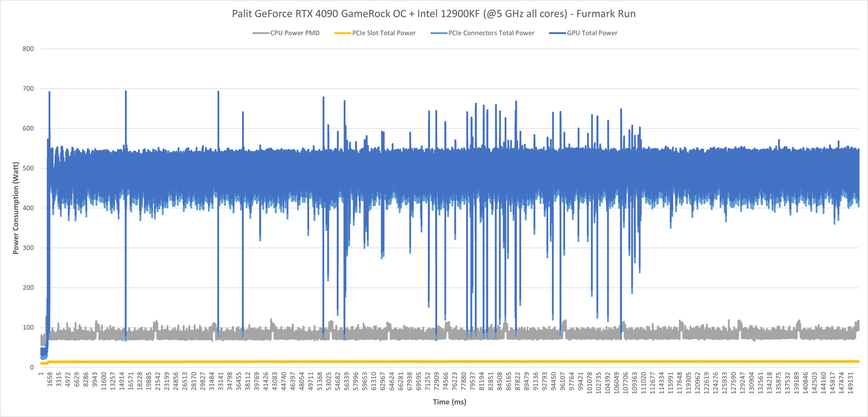This screenshot has height=417, width=868.
Task: Click the 'CPU Power PMD' legend entry
Action: [x=286, y=33]
